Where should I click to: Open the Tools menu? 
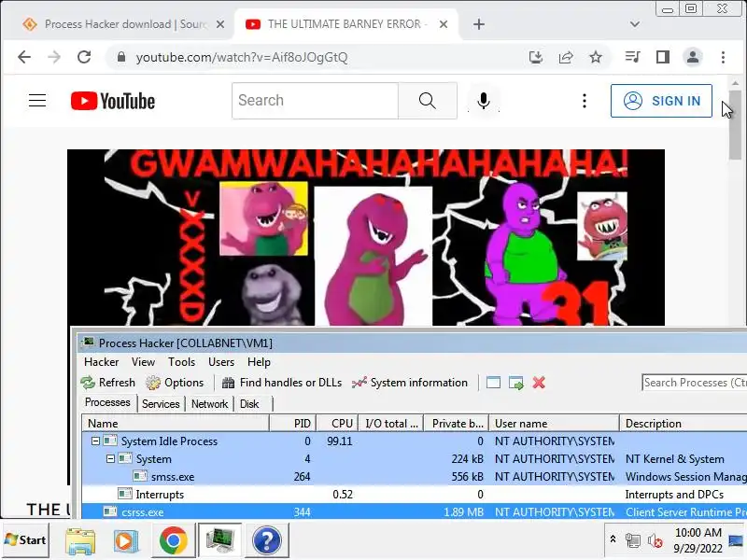click(181, 362)
